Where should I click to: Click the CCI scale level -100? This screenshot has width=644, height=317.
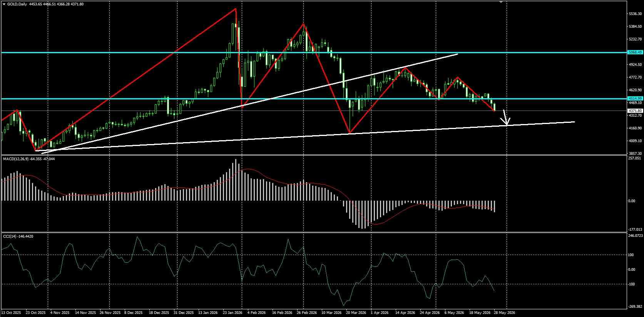(632, 284)
